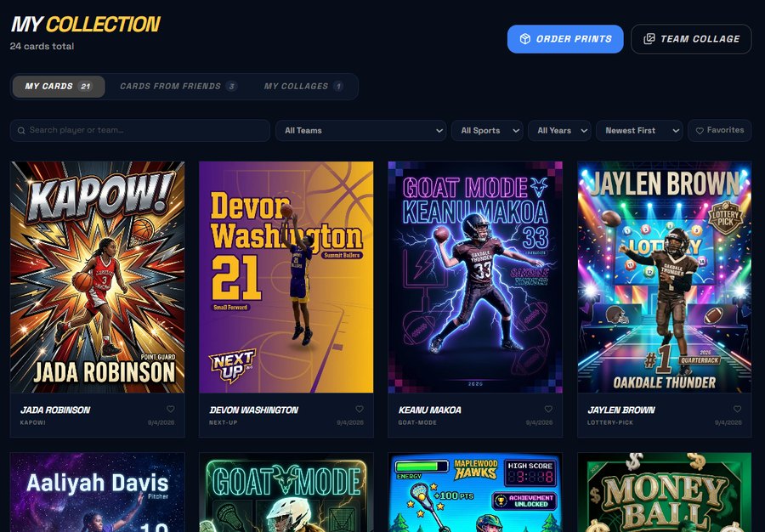Expand the All Years dropdown
The width and height of the screenshot is (765, 532).
(x=559, y=130)
